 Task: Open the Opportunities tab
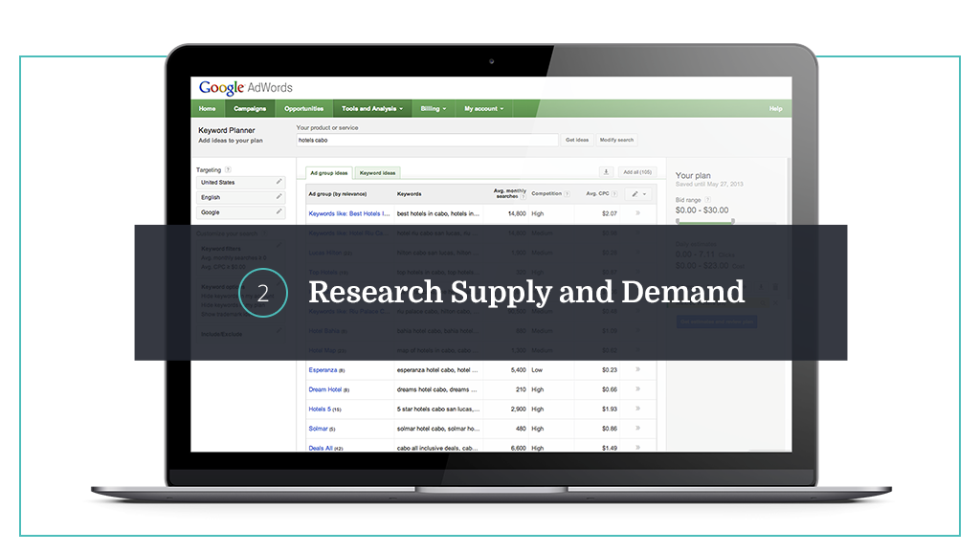(x=303, y=109)
